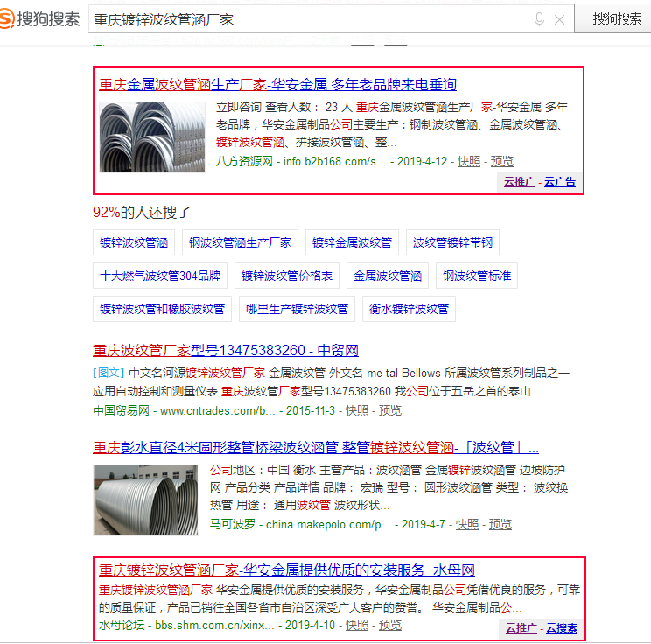
Task: Click the Sogou logo icon
Action: point(7,19)
